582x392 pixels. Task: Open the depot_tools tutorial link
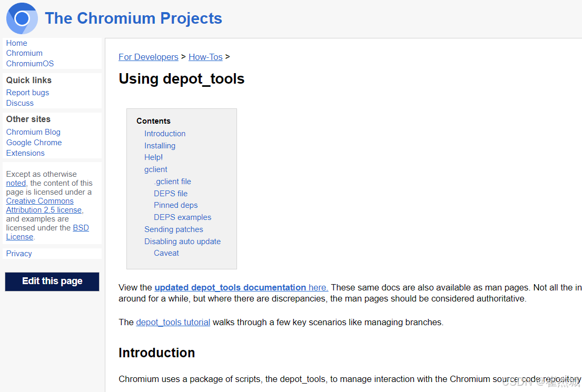pyautogui.click(x=173, y=322)
